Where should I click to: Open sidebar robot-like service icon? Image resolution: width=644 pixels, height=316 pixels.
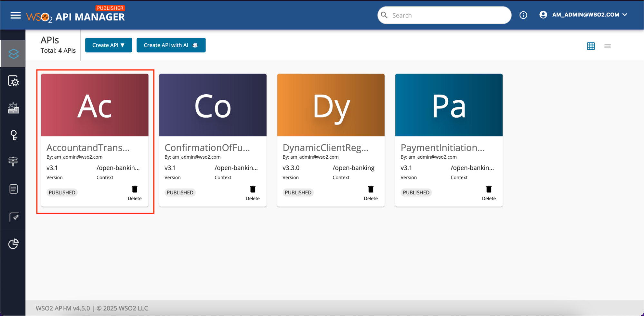pos(13,108)
